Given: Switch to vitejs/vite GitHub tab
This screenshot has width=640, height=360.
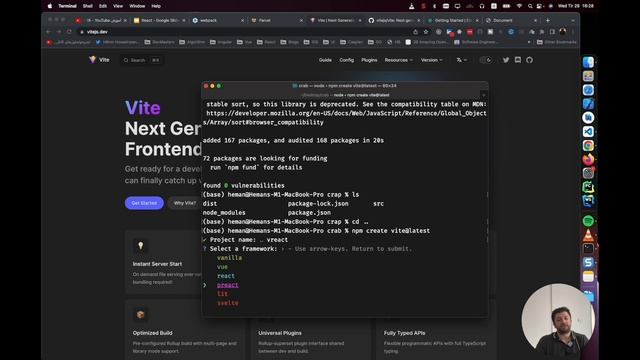Looking at the screenshot, I should tap(394, 20).
